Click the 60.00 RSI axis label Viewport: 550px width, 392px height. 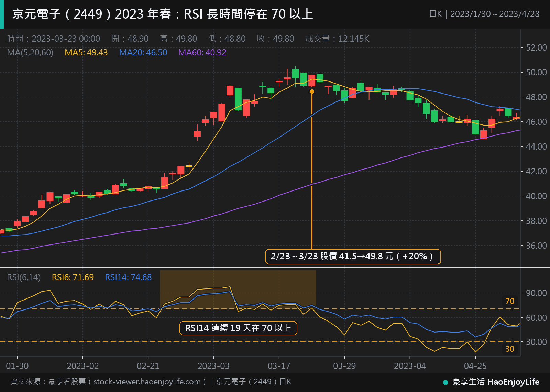click(536, 318)
